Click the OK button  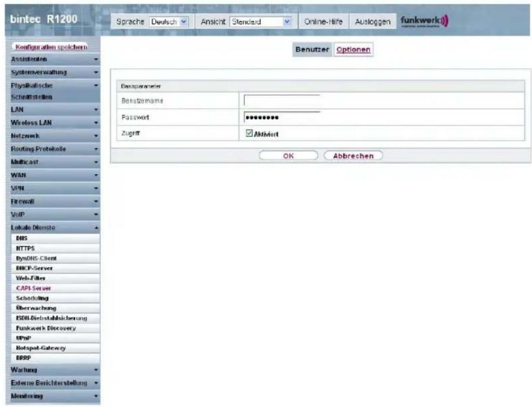pyautogui.click(x=288, y=156)
